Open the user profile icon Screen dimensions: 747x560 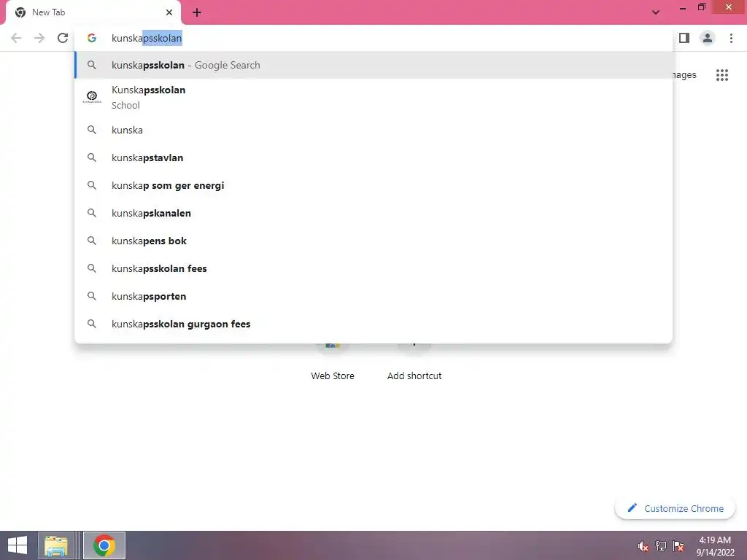pos(708,38)
